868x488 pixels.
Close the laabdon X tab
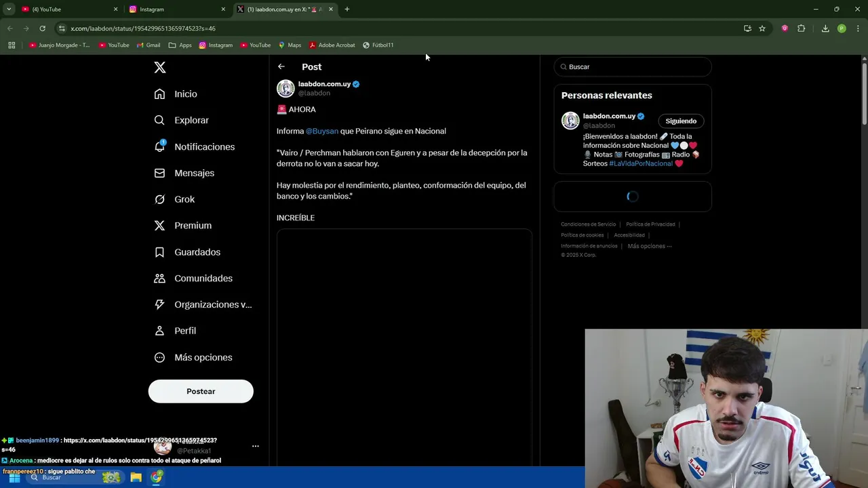(331, 9)
